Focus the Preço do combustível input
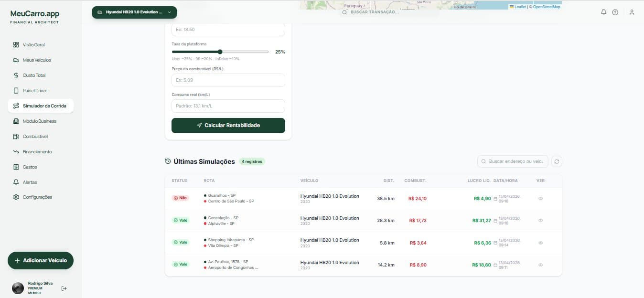The image size is (644, 298). [228, 80]
